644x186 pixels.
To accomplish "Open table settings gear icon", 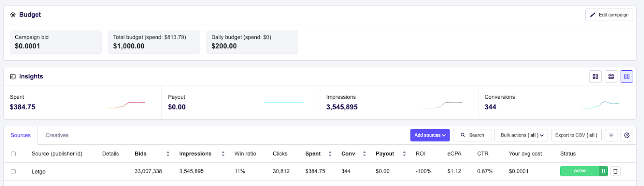I will point(627,135).
